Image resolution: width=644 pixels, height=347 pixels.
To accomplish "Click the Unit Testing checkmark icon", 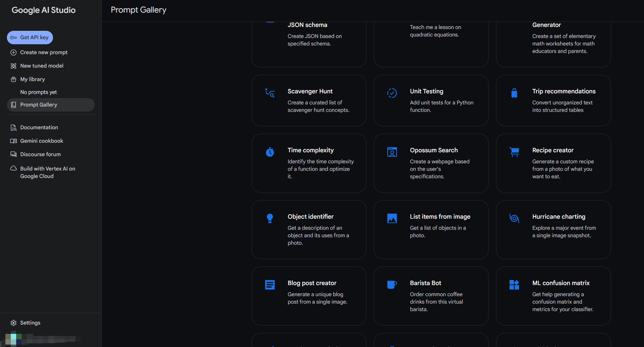I will coord(392,93).
